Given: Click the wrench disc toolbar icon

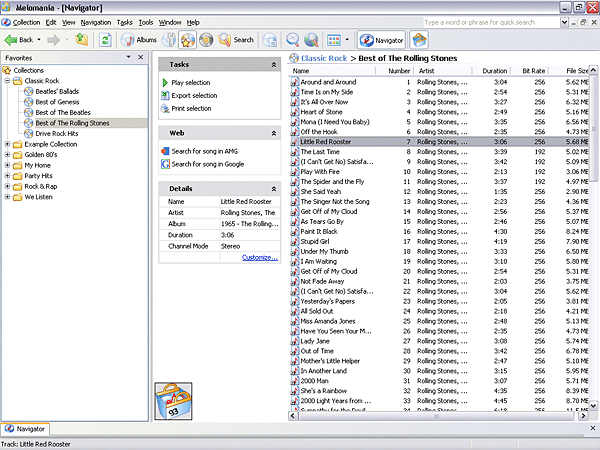Looking at the screenshot, I should click(169, 40).
